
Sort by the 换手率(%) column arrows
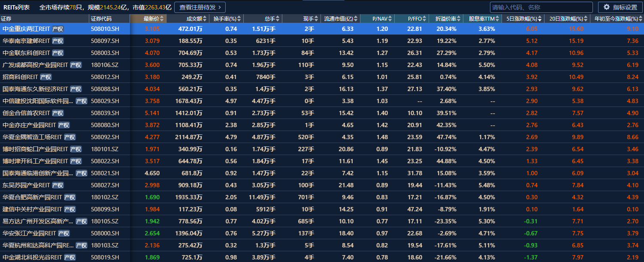239,18
